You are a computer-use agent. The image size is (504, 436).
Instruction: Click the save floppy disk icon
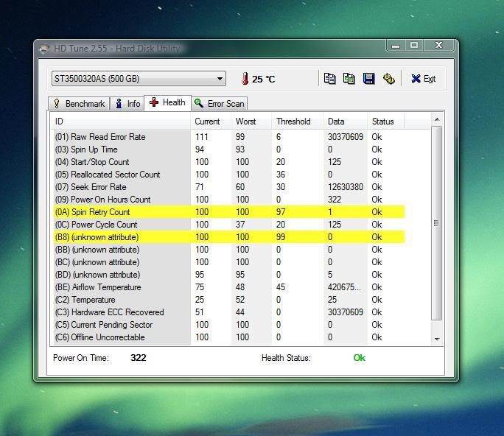click(x=368, y=79)
